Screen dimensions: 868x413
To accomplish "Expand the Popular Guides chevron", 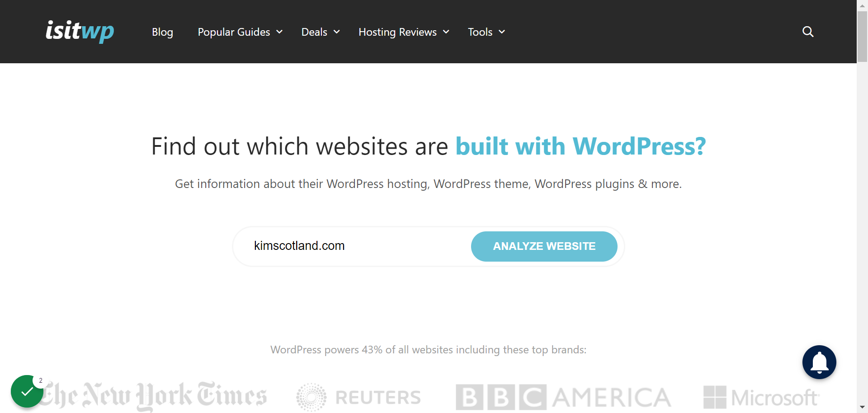I will [279, 32].
